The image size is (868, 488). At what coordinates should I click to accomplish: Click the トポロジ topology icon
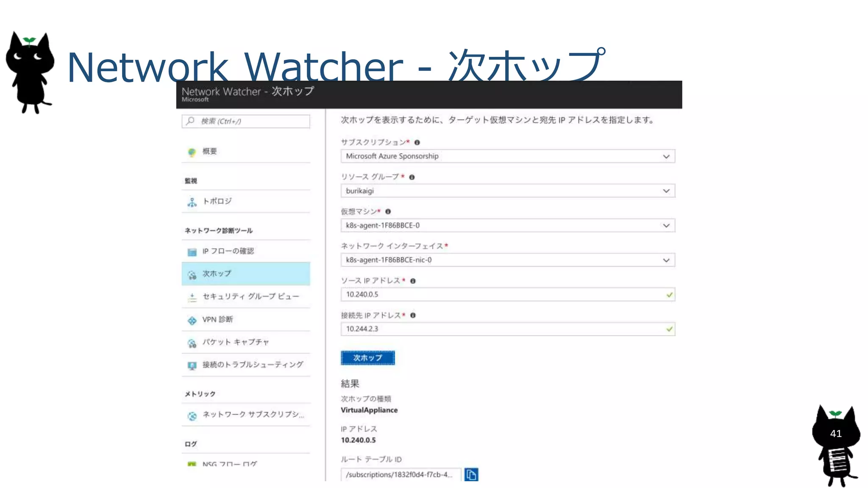pos(192,202)
